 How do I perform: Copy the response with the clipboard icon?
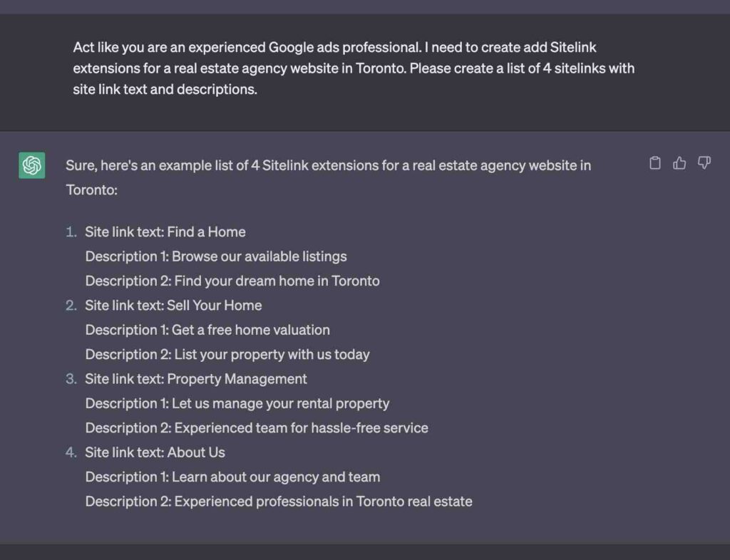655,162
